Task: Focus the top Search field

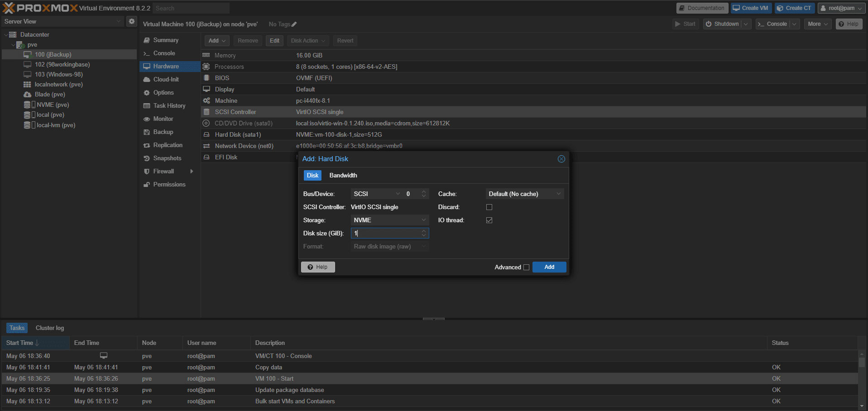Action: point(191,8)
